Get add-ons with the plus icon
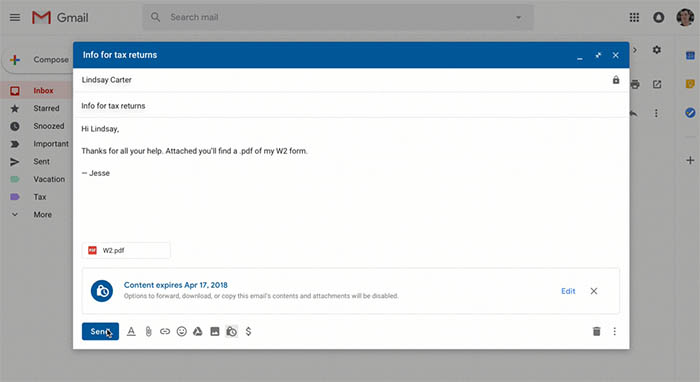The image size is (700, 382). point(690,160)
